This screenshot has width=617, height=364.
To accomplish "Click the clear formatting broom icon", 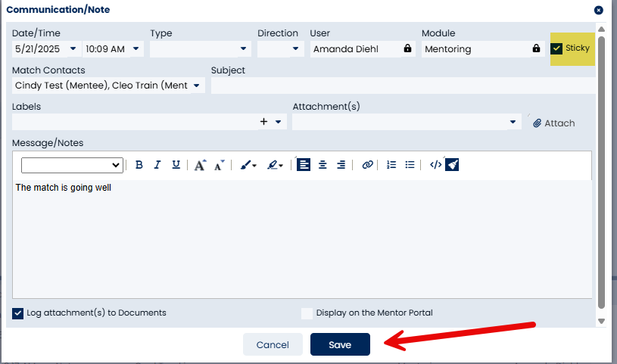I will point(452,165).
